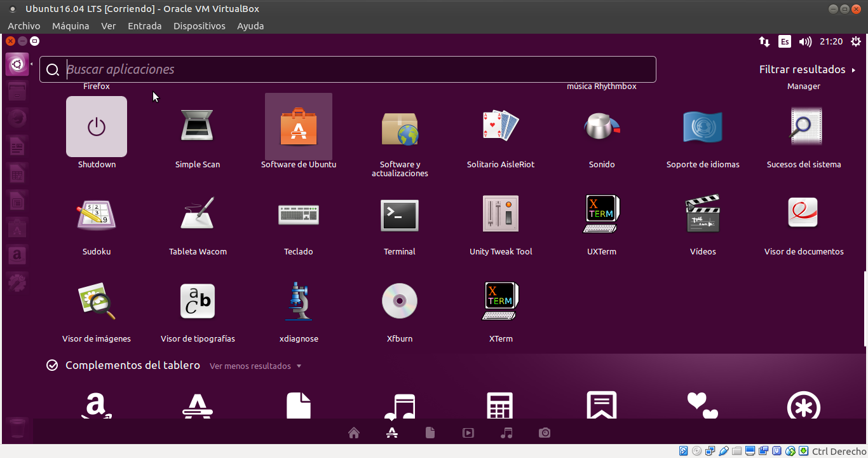Open Xfburn disc burner

[400, 301]
